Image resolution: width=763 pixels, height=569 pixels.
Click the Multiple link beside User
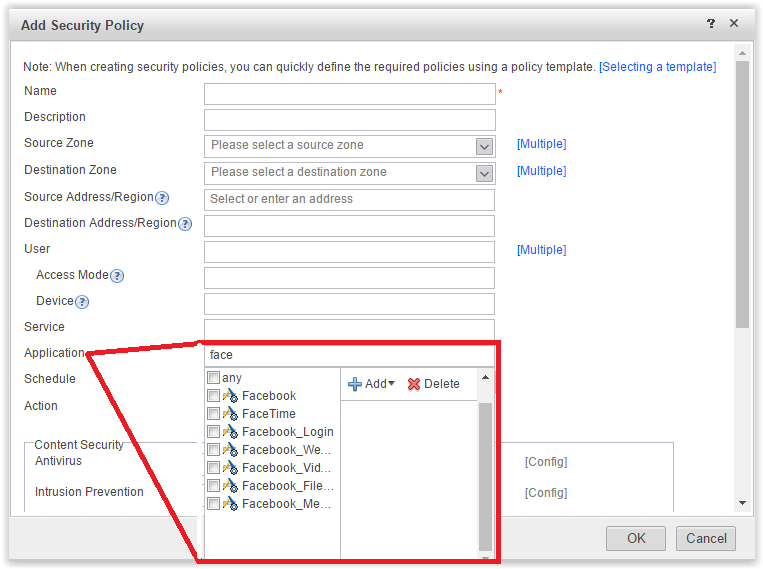click(x=541, y=250)
